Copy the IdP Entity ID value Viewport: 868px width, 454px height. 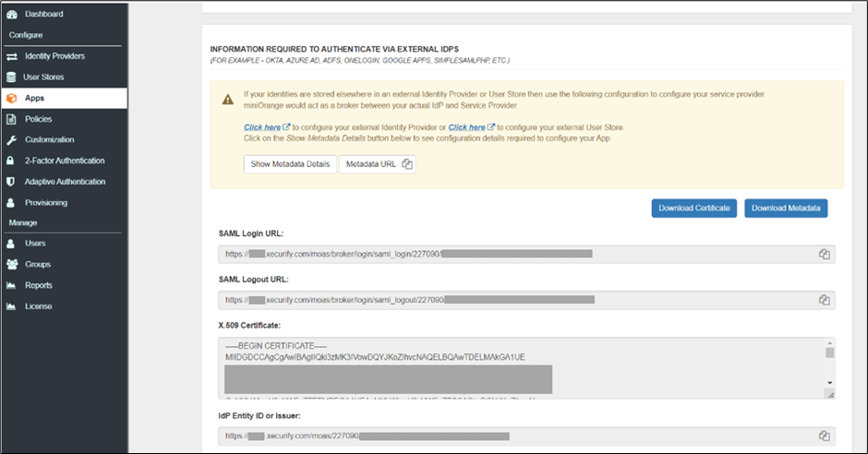click(824, 436)
